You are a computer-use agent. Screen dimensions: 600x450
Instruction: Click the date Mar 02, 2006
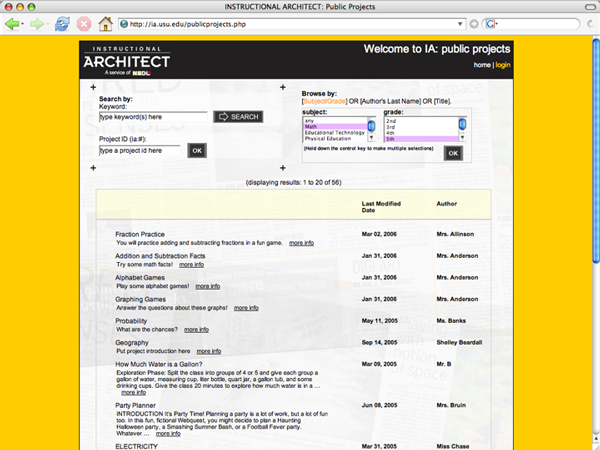pyautogui.click(x=379, y=234)
